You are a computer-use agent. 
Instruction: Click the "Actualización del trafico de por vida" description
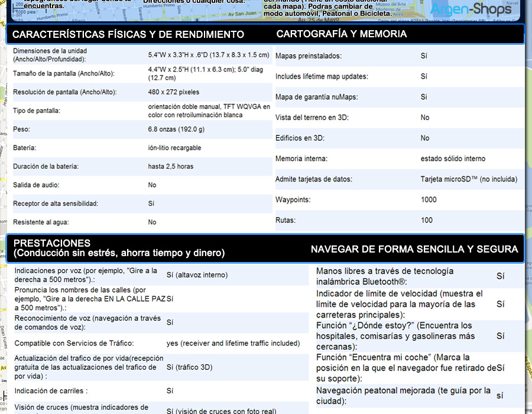point(89,367)
